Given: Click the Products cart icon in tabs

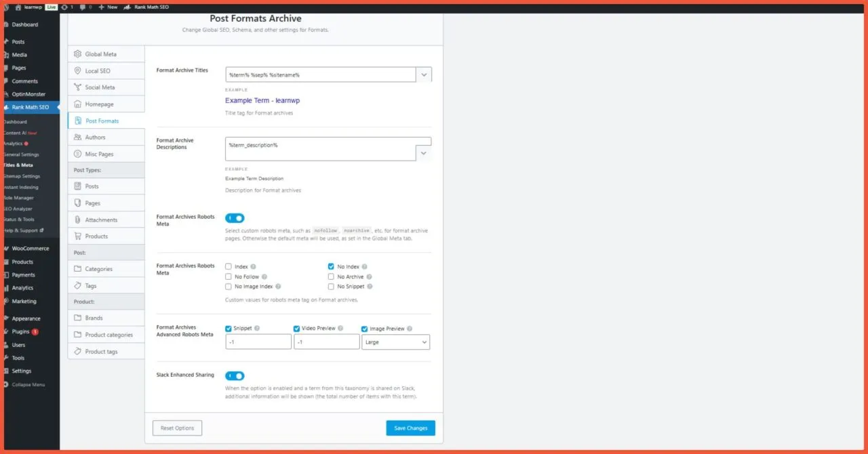Looking at the screenshot, I should pos(78,236).
